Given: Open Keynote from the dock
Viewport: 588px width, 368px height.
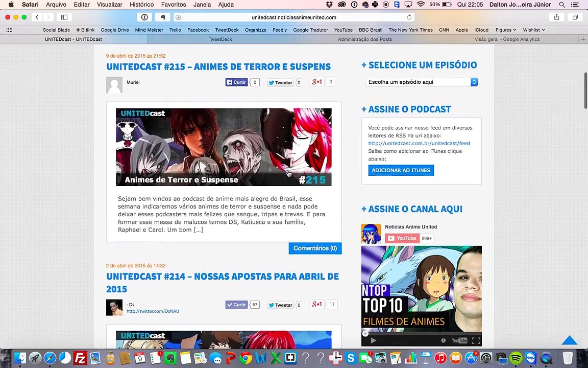Looking at the screenshot, I should (426, 358).
